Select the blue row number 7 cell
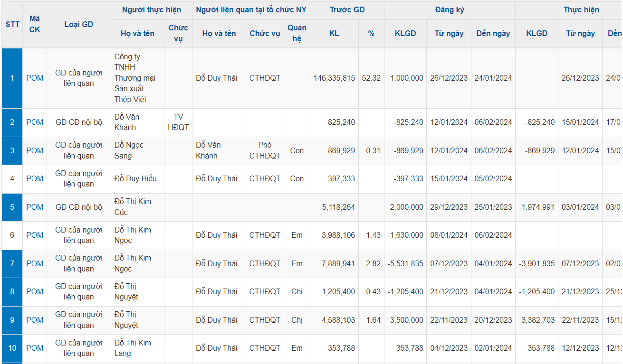 point(12,263)
